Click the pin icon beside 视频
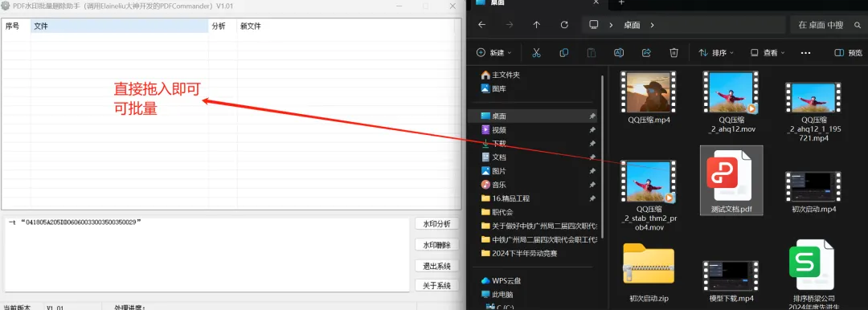Screen dimensions: 868x310 pos(592,130)
